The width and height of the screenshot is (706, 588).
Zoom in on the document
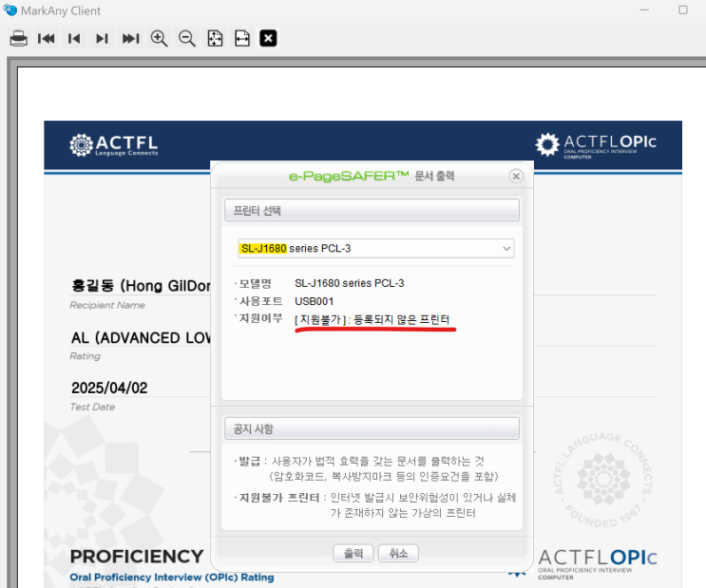click(159, 38)
